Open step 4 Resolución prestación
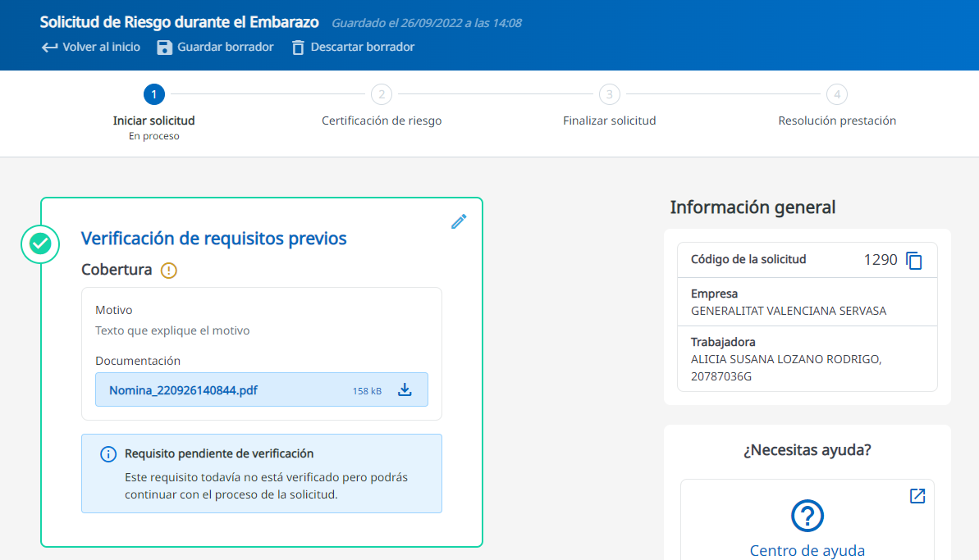 coord(836,94)
